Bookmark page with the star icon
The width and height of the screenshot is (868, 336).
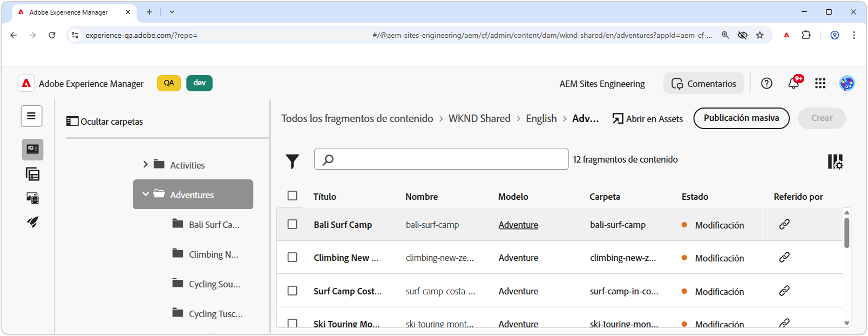(760, 35)
